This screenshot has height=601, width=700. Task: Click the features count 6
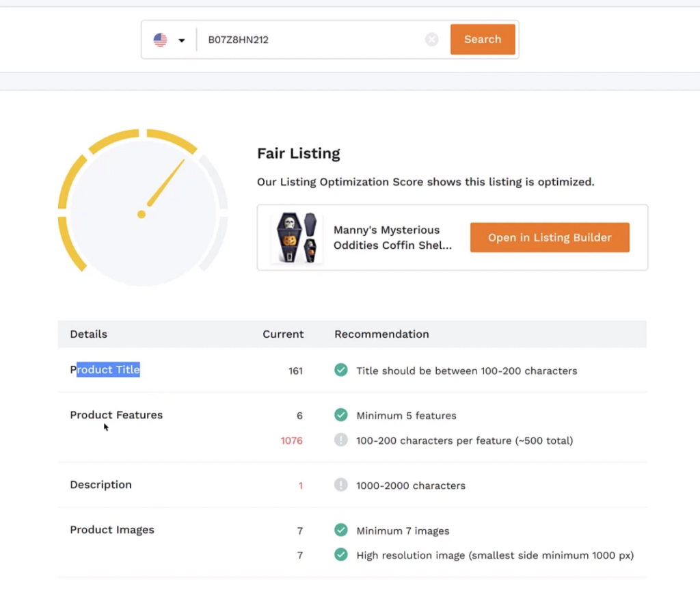(x=299, y=416)
